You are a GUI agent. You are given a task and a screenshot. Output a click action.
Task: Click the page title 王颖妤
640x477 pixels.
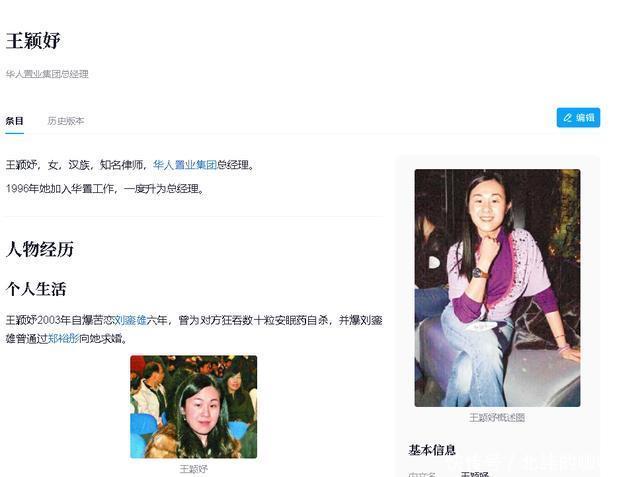click(33, 40)
